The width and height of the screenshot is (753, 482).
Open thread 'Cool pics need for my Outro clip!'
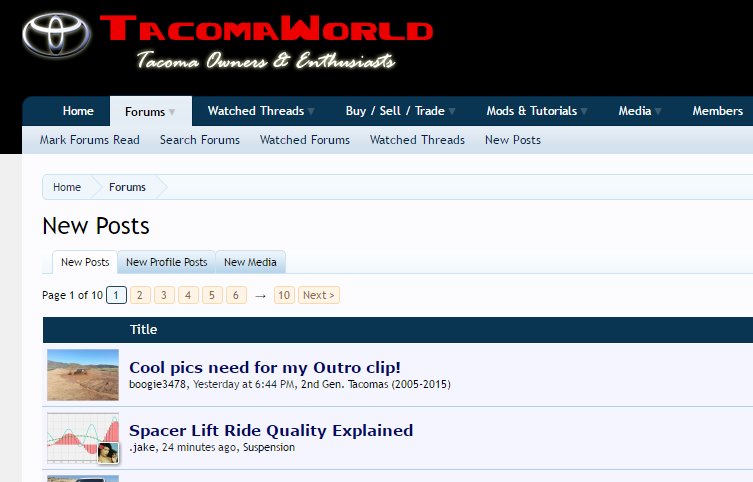coord(265,367)
